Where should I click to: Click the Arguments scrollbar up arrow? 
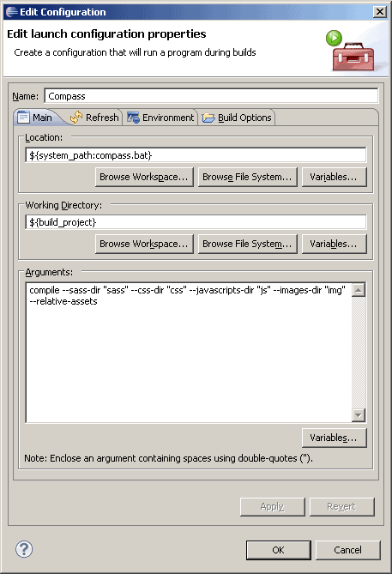click(x=359, y=290)
